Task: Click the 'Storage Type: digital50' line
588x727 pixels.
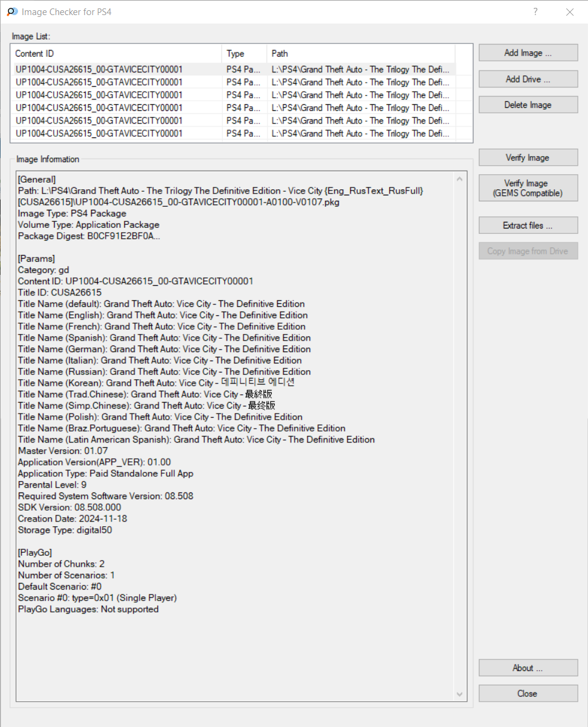Action: click(x=65, y=530)
